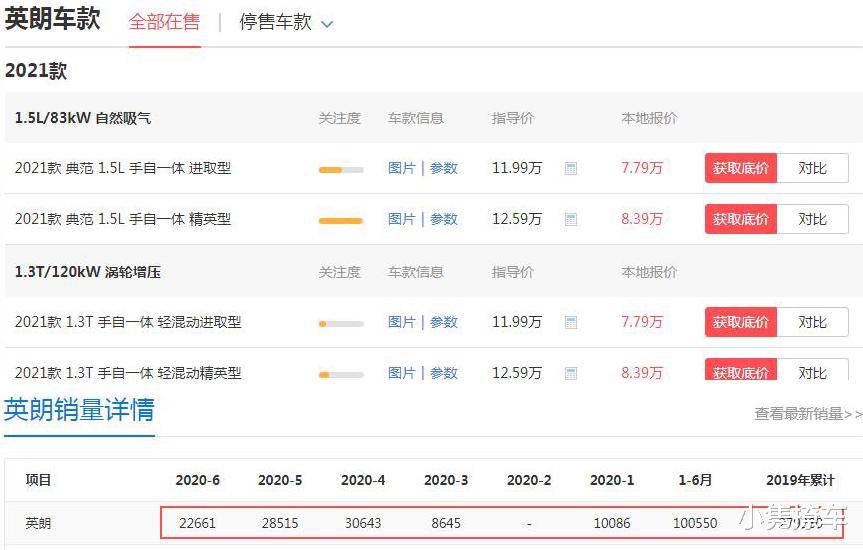Open 图片 link for 典范 1.5L 精英型
Screen dimensions: 863x550
click(401, 219)
